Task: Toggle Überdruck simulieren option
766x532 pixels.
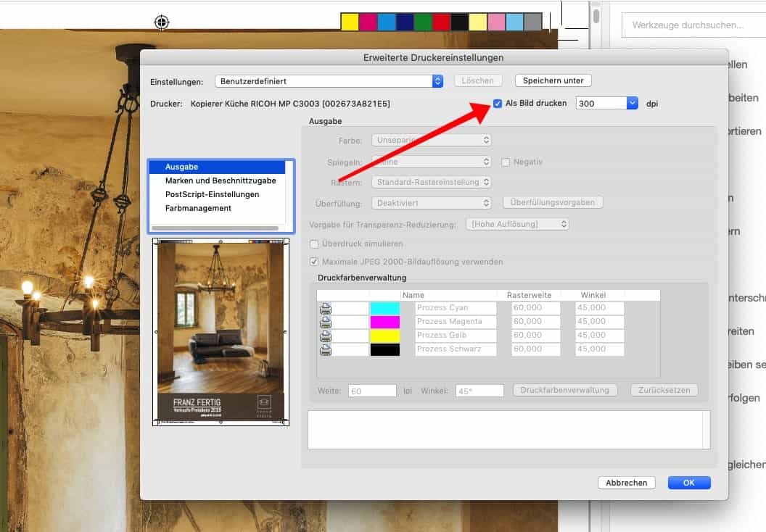Action: [x=314, y=244]
